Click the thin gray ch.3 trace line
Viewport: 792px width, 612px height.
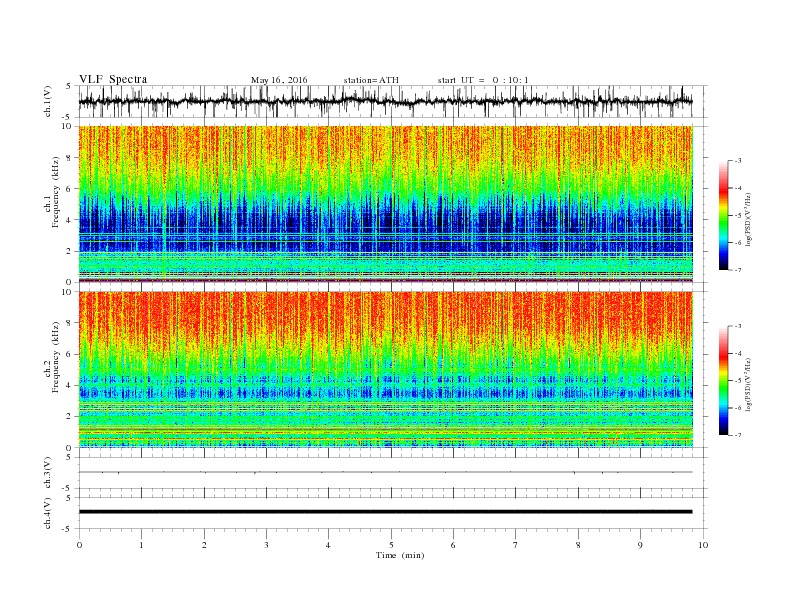385,472
